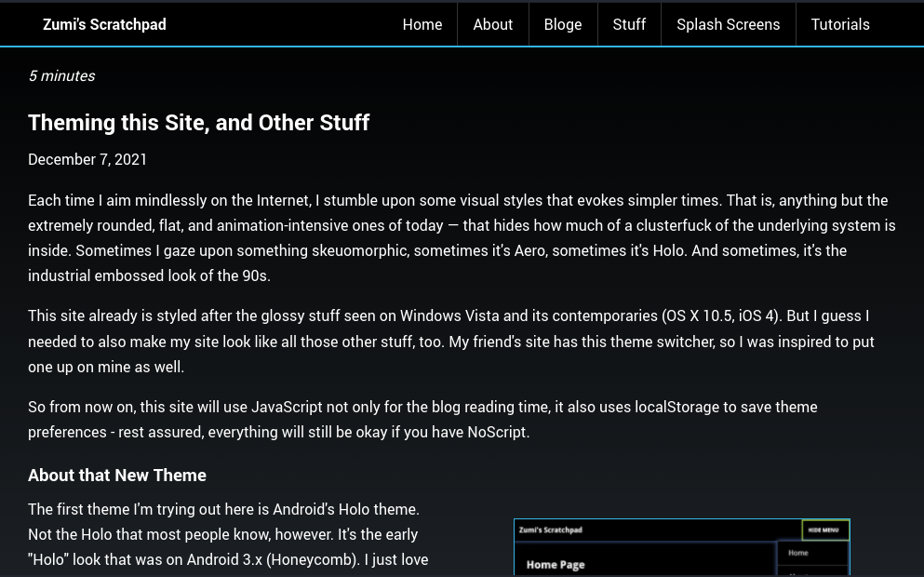Click the Zumi's Scratchpad site title
Viewport: 924px width, 577px height.
click(104, 24)
